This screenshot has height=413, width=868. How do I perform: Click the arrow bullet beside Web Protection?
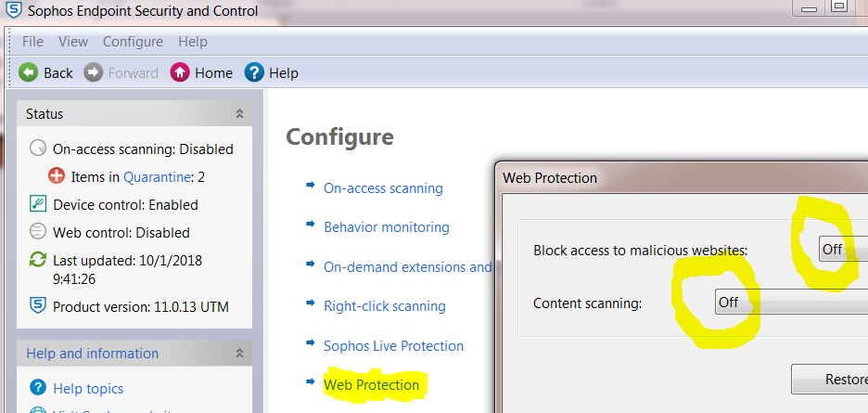[310, 381]
